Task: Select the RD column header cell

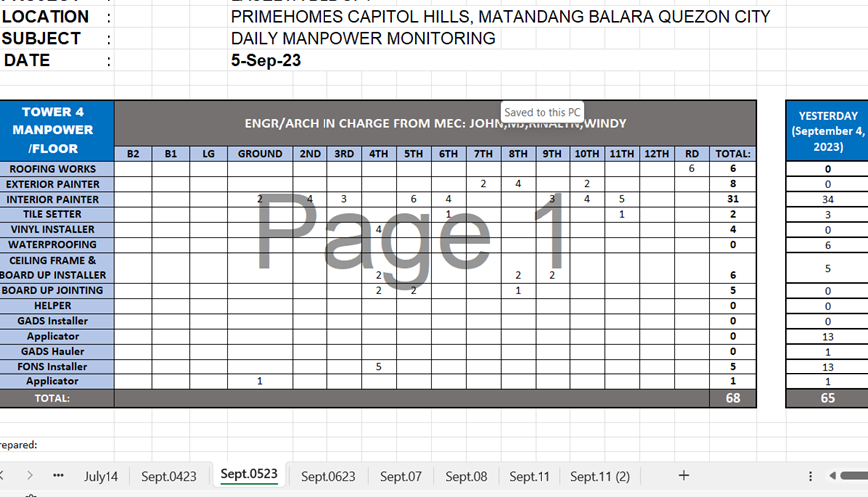Action: [x=692, y=154]
